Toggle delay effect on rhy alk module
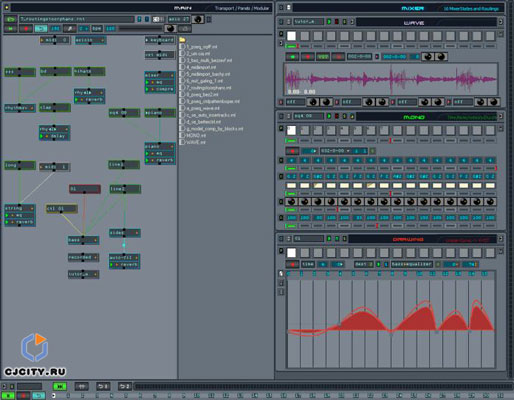The height and width of the screenshot is (400, 514). click(54, 136)
